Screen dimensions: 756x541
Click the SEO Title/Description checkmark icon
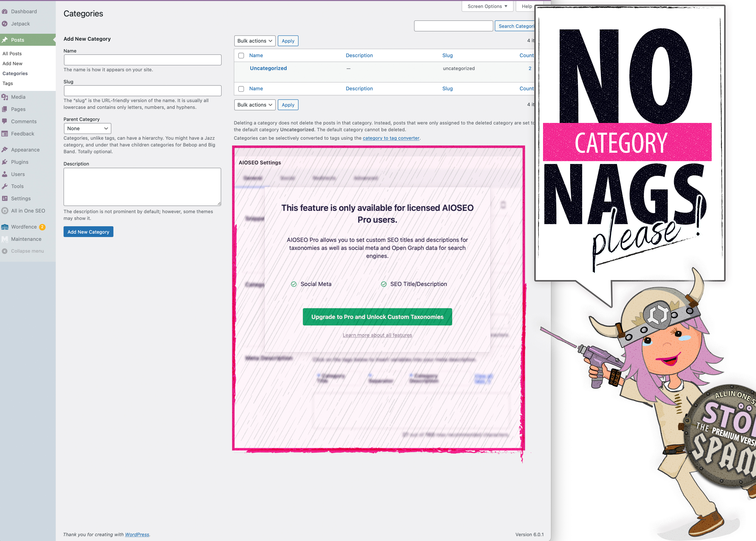(384, 284)
